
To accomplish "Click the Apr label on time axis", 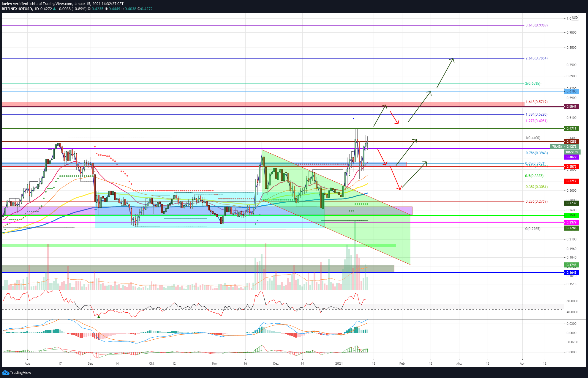I will point(522,363).
